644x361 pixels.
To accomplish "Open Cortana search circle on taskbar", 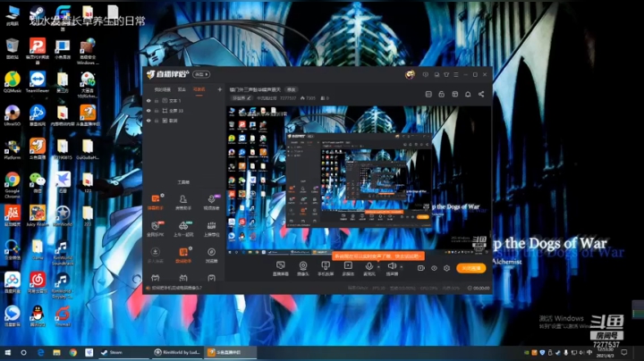I will (23, 352).
